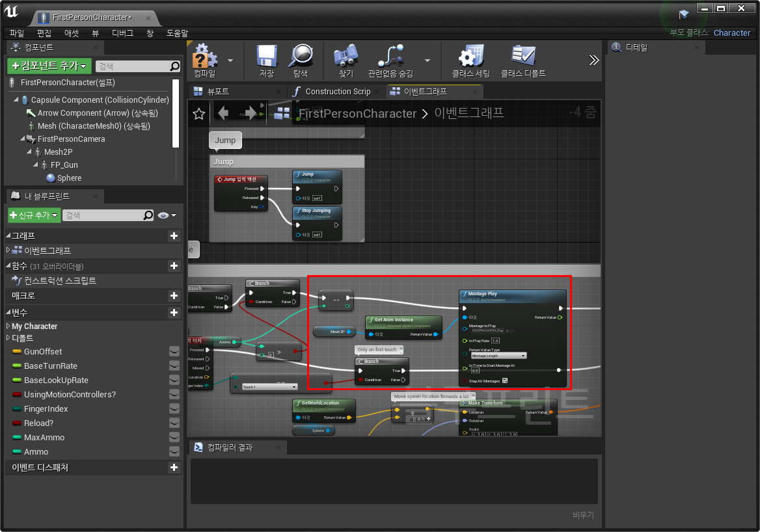Select the Sphere component
This screenshot has height=532, width=760.
[x=69, y=178]
